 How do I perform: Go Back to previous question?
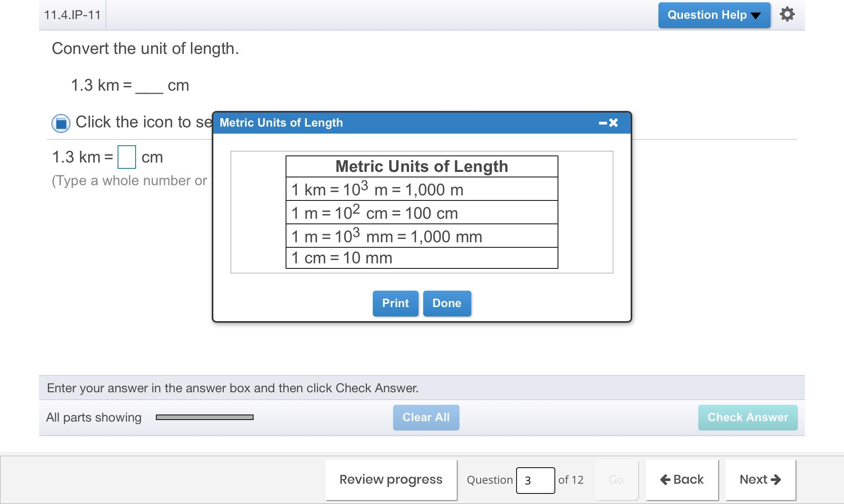point(682,479)
